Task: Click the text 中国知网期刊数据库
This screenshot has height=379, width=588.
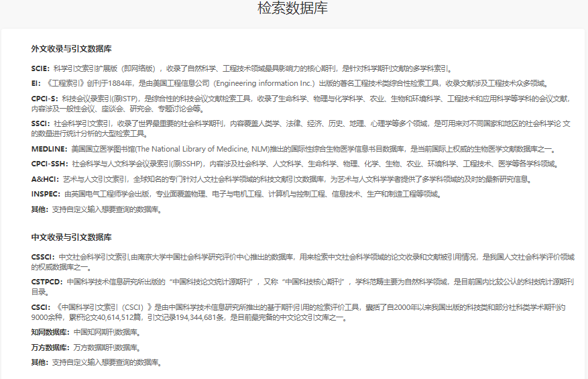Action: (x=105, y=332)
